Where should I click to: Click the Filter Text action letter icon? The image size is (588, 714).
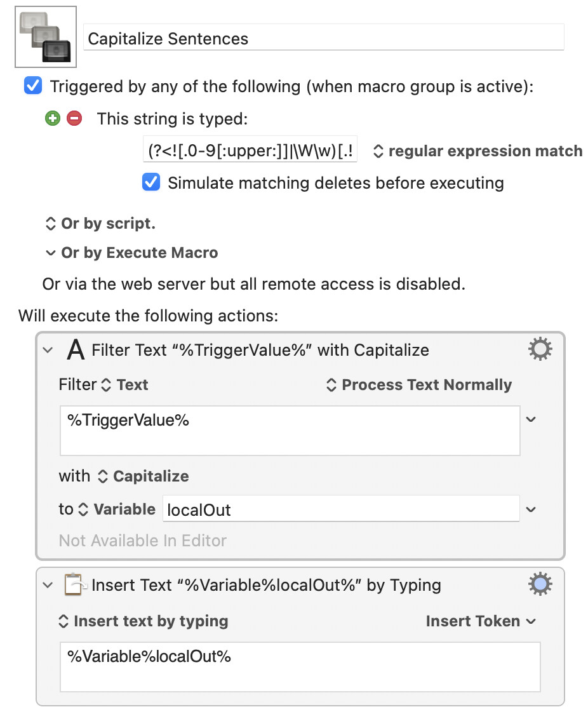[76, 349]
